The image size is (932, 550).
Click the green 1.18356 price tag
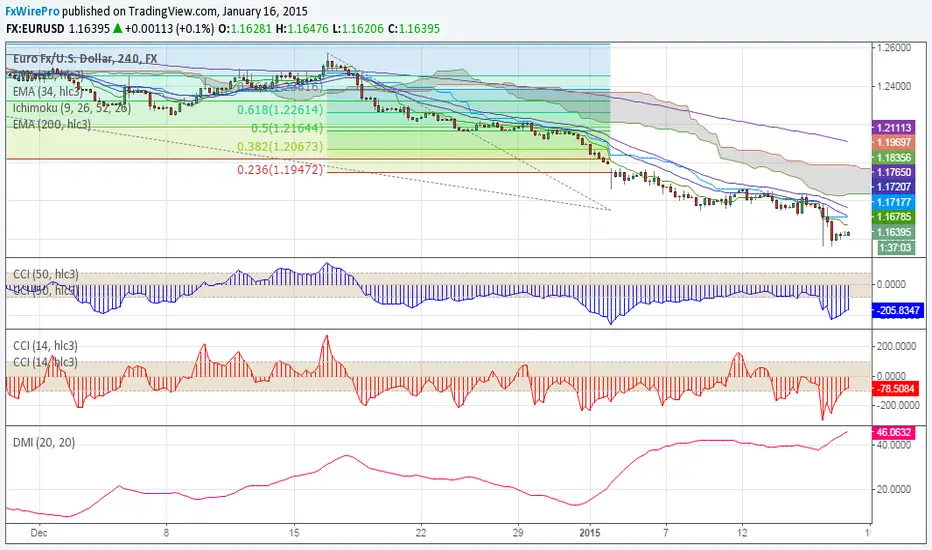(894, 158)
